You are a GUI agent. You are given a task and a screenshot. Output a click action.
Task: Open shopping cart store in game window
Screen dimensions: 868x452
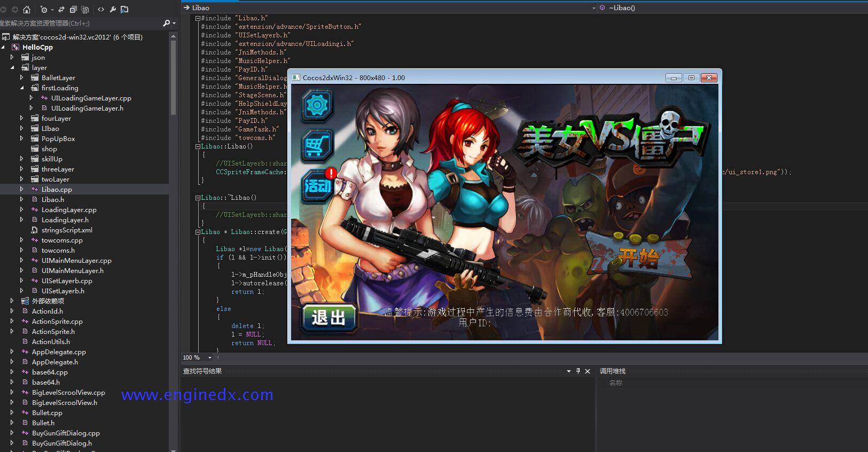[x=317, y=145]
